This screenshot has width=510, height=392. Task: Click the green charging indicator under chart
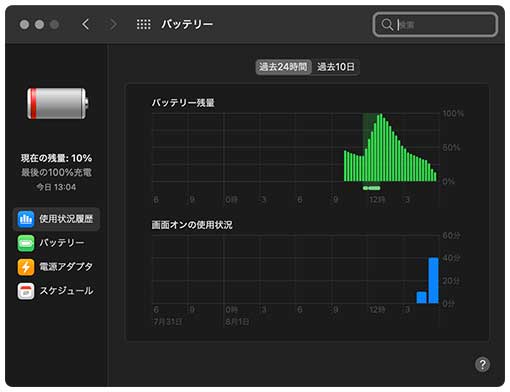click(371, 188)
